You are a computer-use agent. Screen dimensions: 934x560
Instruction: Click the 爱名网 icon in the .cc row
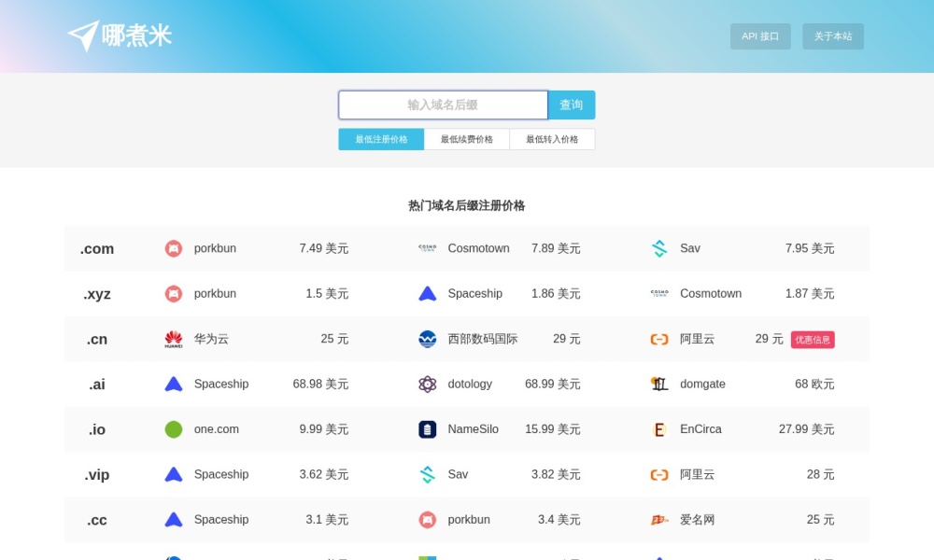[659, 520]
